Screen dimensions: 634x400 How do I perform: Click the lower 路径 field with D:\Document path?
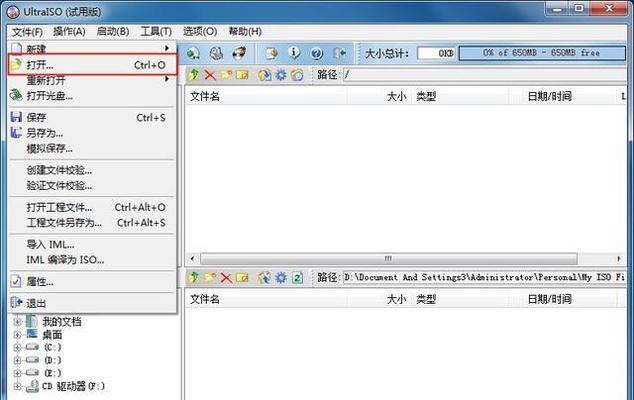pos(484,277)
